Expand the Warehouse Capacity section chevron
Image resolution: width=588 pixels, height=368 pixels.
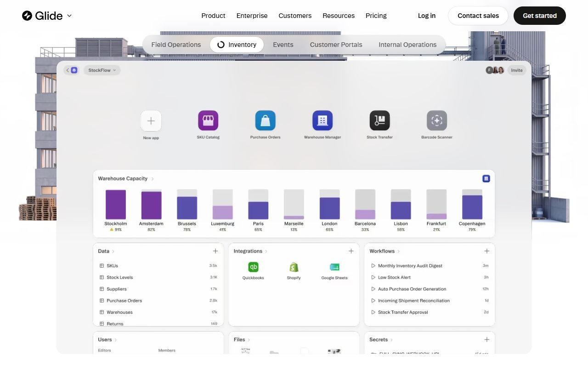pos(153,179)
